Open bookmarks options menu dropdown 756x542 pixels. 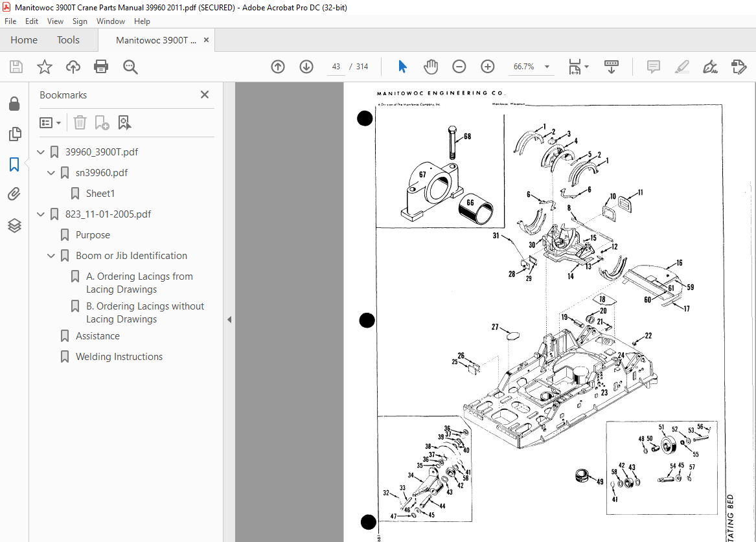(50, 122)
